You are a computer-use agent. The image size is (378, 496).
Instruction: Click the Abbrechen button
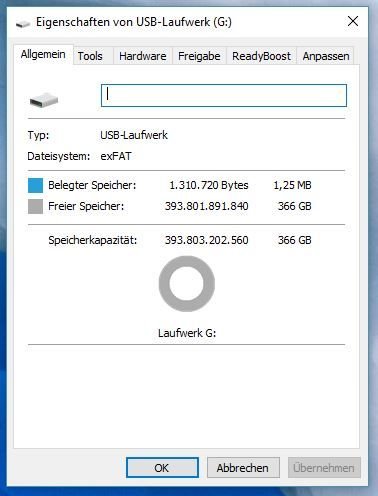pos(243,468)
